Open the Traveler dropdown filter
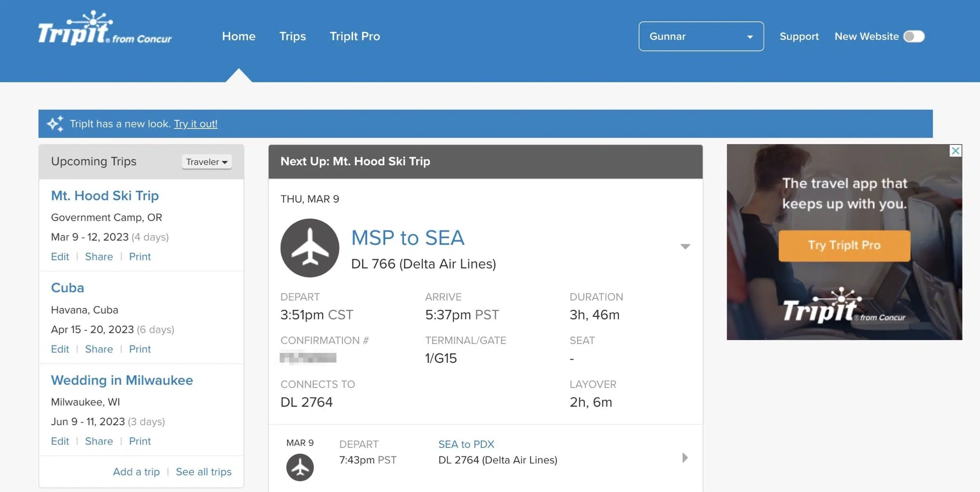Viewport: 980px width, 492px height. [x=206, y=161]
